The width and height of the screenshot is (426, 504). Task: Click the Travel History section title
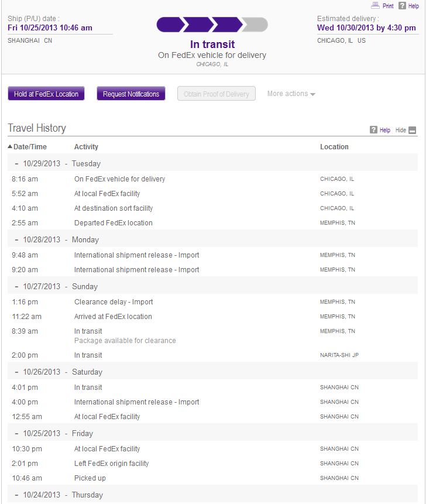37,128
